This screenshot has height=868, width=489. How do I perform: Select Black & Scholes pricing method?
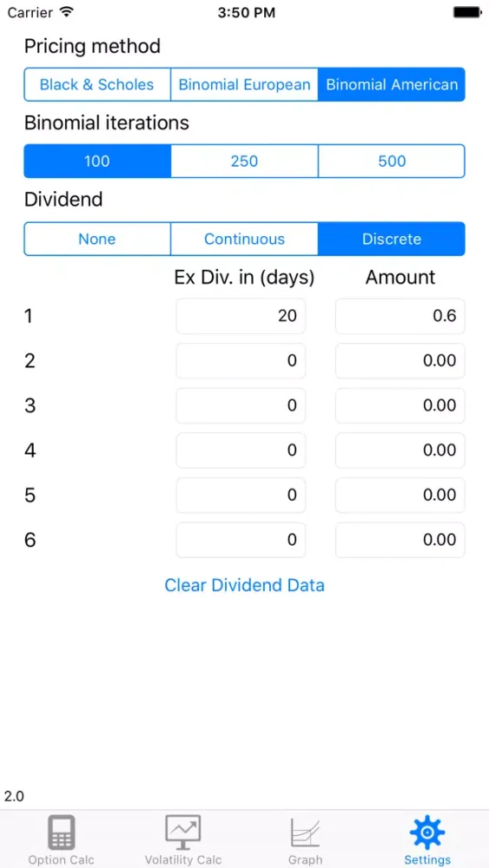(97, 85)
